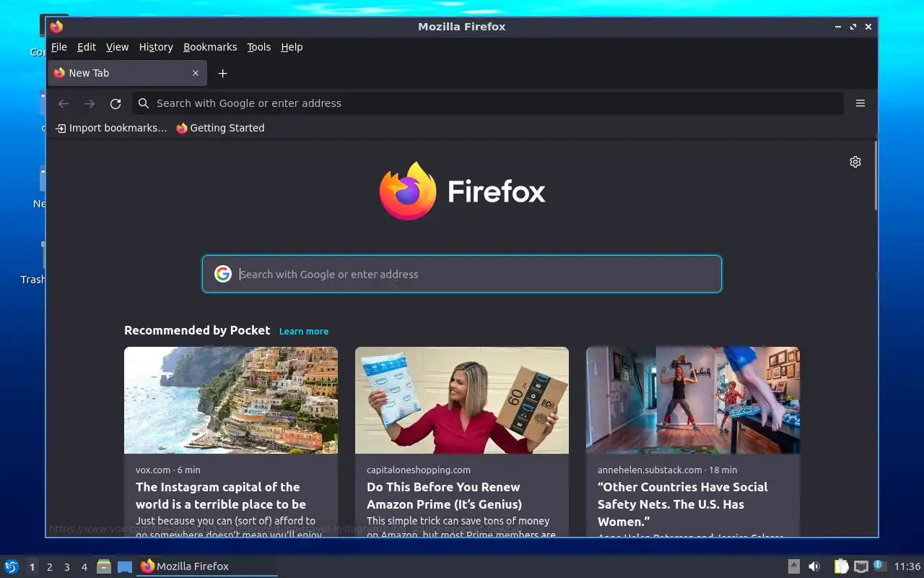924x578 pixels.
Task: Click the vox.com source text
Action: click(x=153, y=470)
